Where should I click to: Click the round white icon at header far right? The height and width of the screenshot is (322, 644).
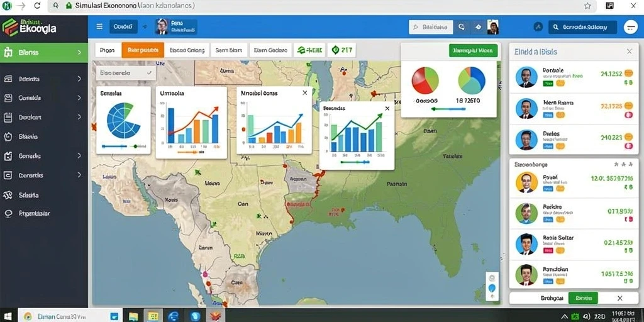pos(630,27)
